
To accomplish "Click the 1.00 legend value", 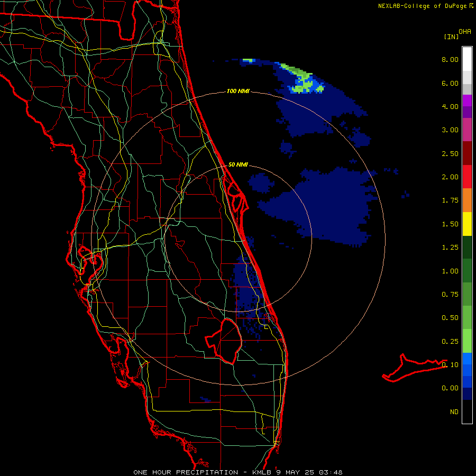I will [x=450, y=271].
